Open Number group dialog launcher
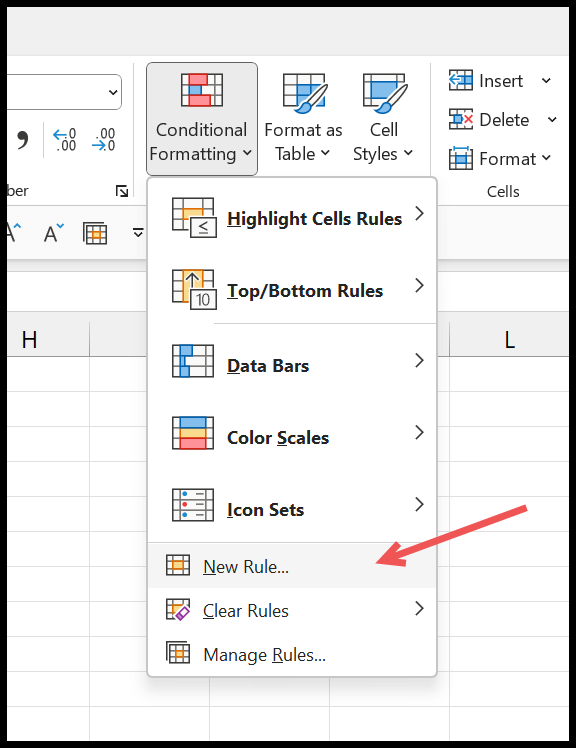This screenshot has width=576, height=748. coord(122,191)
